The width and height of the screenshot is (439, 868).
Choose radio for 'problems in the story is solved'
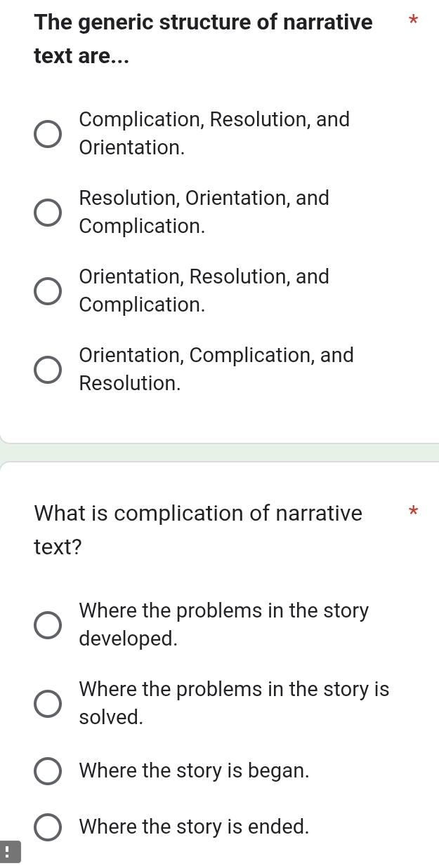point(48,704)
